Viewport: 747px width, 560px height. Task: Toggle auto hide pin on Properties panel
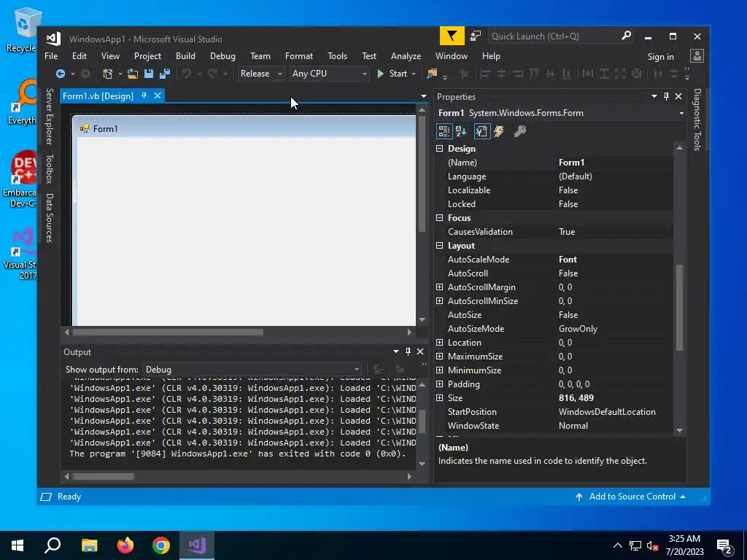click(666, 97)
